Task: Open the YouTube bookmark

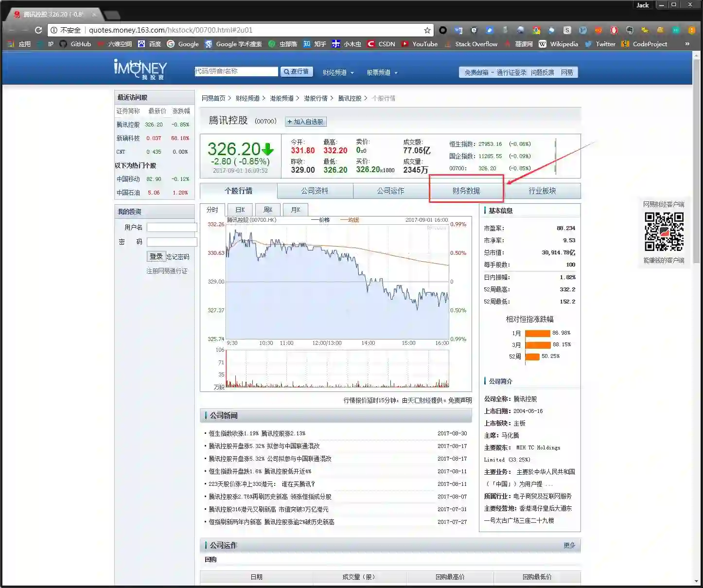Action: 420,44
